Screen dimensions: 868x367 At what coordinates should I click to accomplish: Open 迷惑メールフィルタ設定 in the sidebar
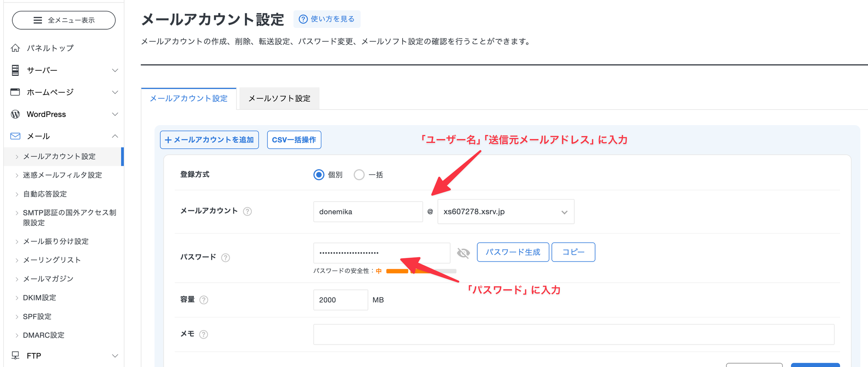[62, 175]
